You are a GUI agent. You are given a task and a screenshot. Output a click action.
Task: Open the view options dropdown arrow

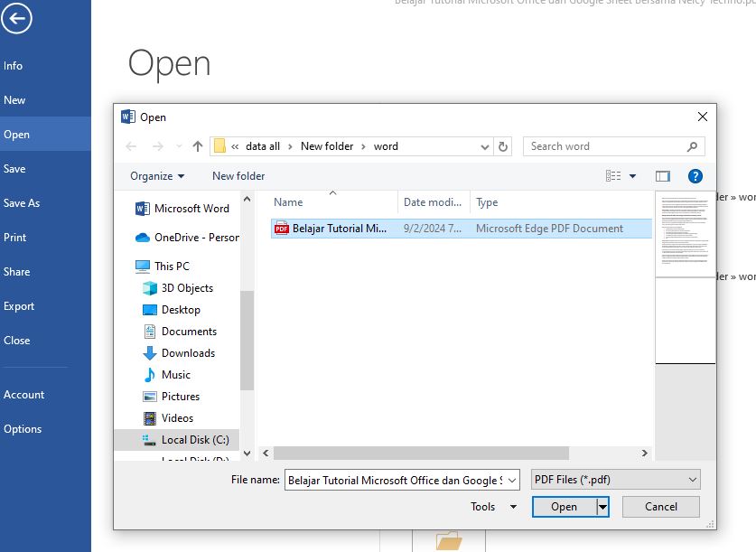pos(632,176)
